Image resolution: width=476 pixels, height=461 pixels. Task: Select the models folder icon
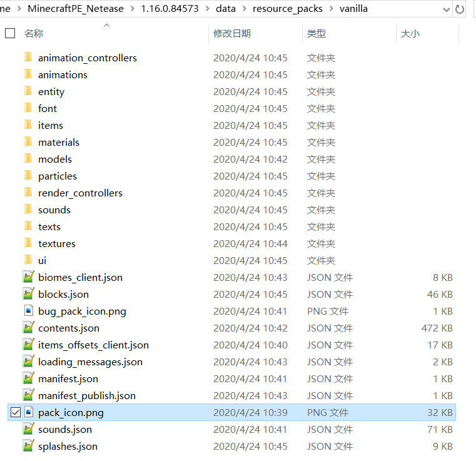coord(28,159)
